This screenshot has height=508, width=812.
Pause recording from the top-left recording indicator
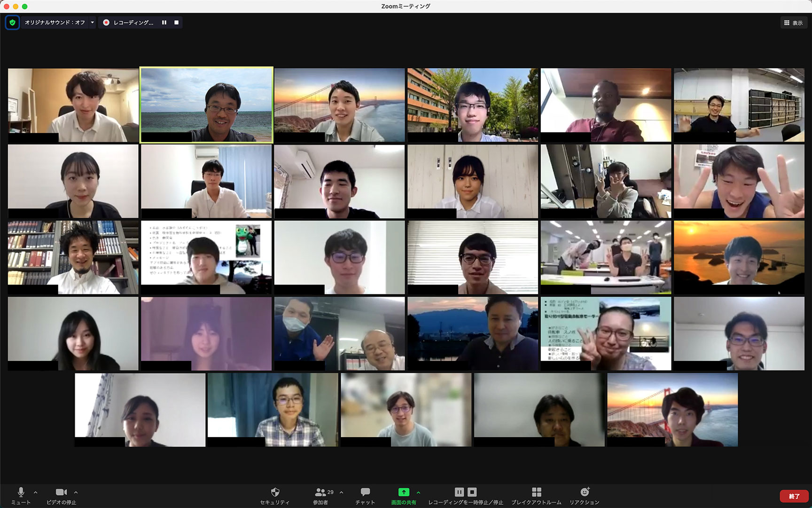[x=164, y=23]
